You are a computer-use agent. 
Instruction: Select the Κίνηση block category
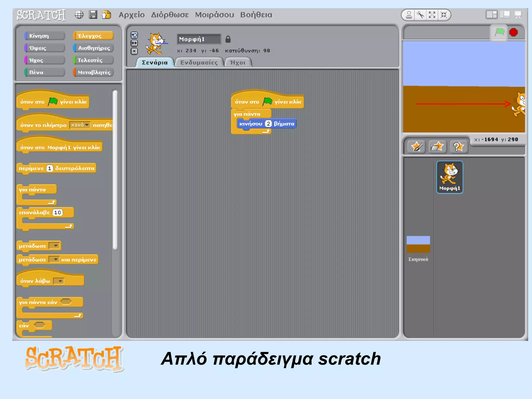(x=44, y=36)
